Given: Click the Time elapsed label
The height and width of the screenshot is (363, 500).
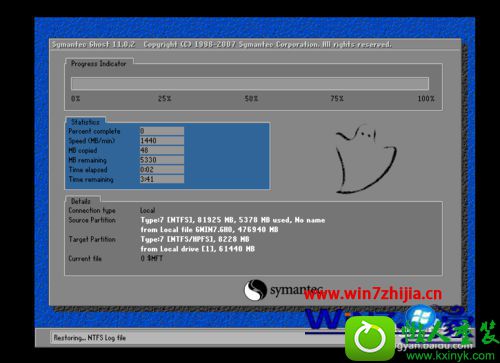Looking at the screenshot, I should 88,170.
